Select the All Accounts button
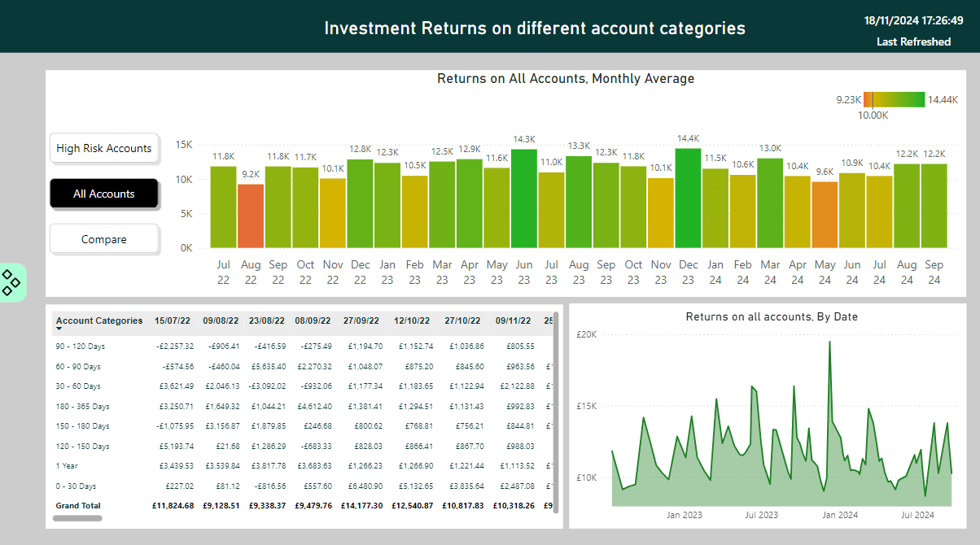The width and height of the screenshot is (980, 545). tap(104, 194)
